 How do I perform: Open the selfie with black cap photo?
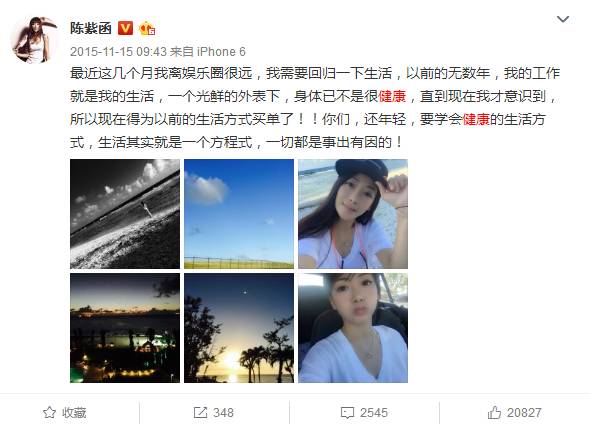pyautogui.click(x=353, y=214)
